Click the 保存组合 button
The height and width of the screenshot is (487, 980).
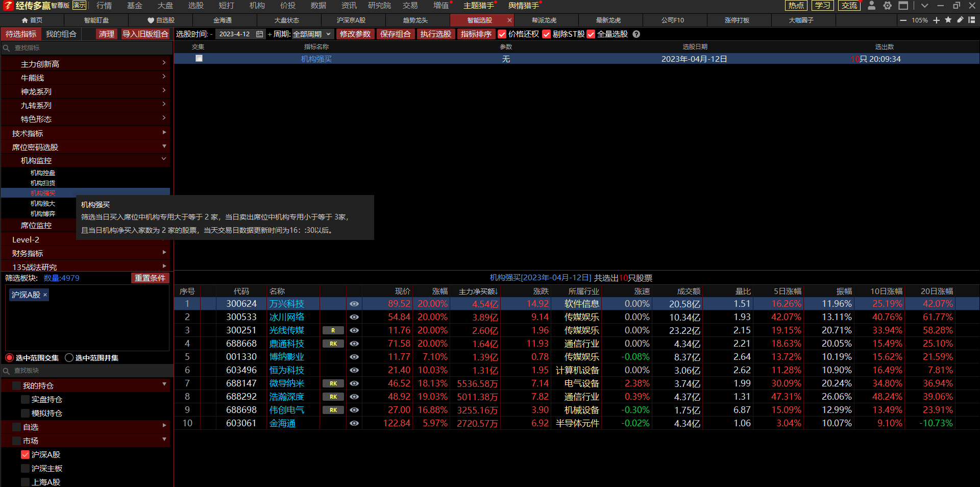click(x=396, y=34)
